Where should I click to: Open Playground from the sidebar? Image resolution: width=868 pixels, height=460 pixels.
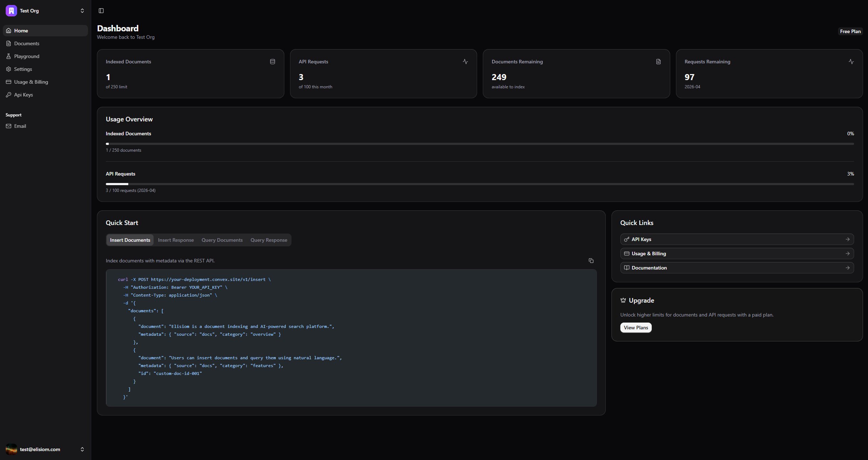tap(27, 56)
